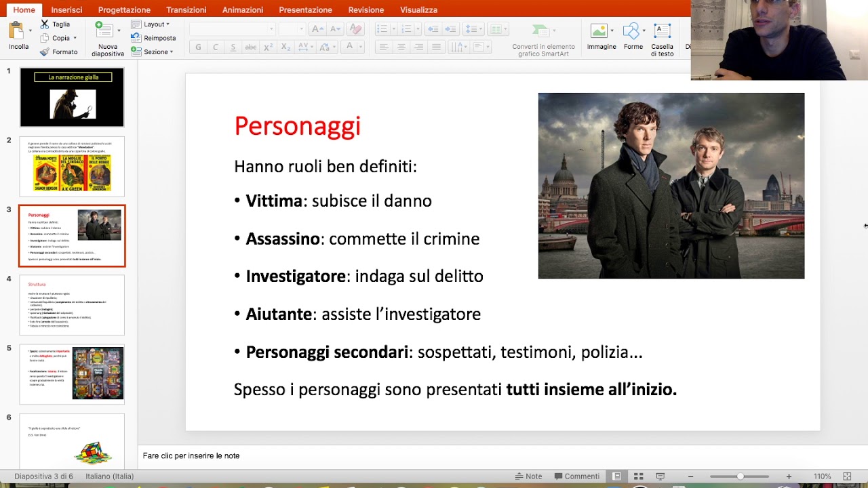The image size is (868, 488).
Task: Toggle superscript X² formatting
Action: [268, 47]
